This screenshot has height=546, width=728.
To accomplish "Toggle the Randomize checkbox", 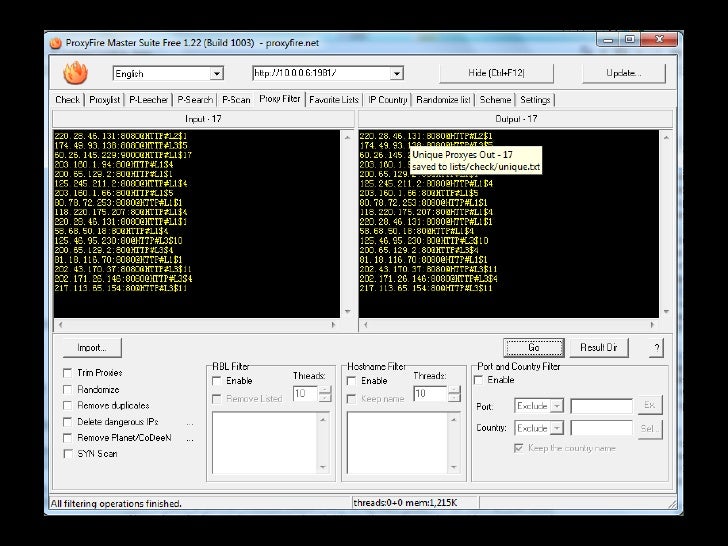I will (68, 389).
